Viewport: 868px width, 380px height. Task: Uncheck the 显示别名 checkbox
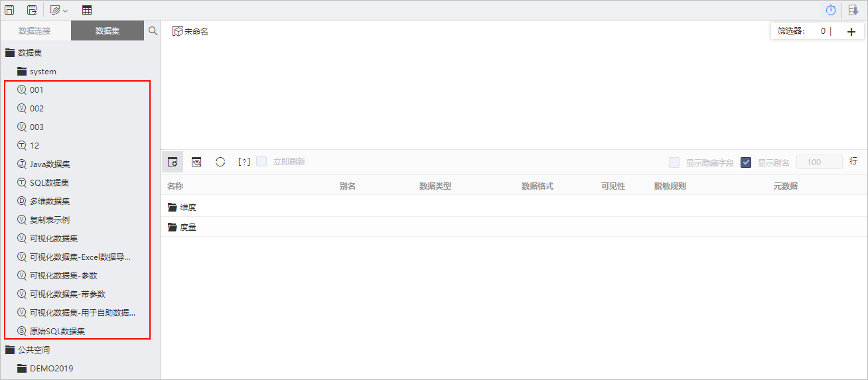746,162
